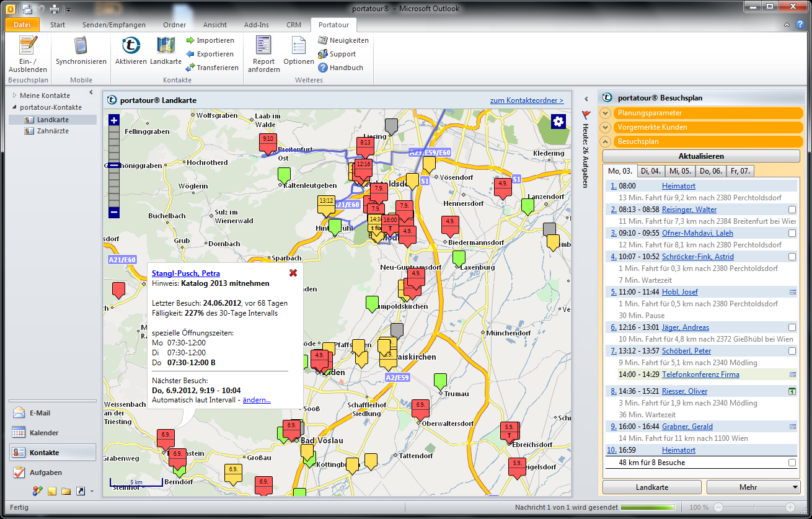Switch to the CRM ribbon tab
This screenshot has height=519, width=812.
coord(294,25)
